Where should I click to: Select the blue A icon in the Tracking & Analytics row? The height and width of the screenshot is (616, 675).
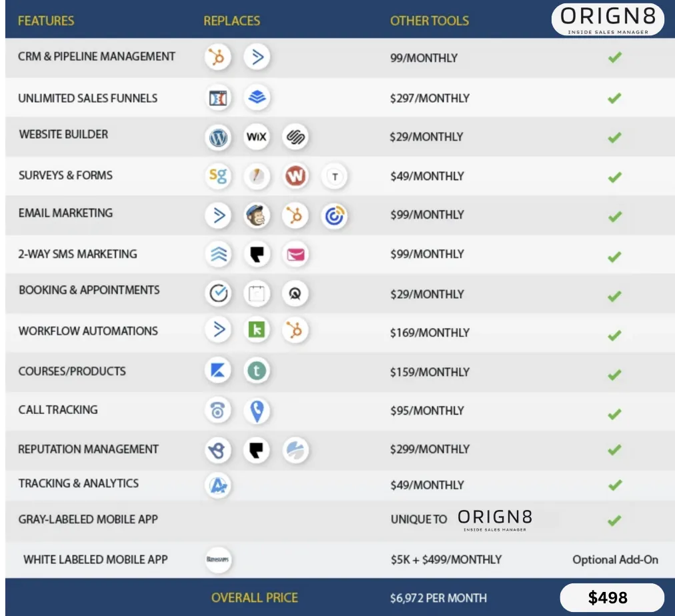point(218,485)
